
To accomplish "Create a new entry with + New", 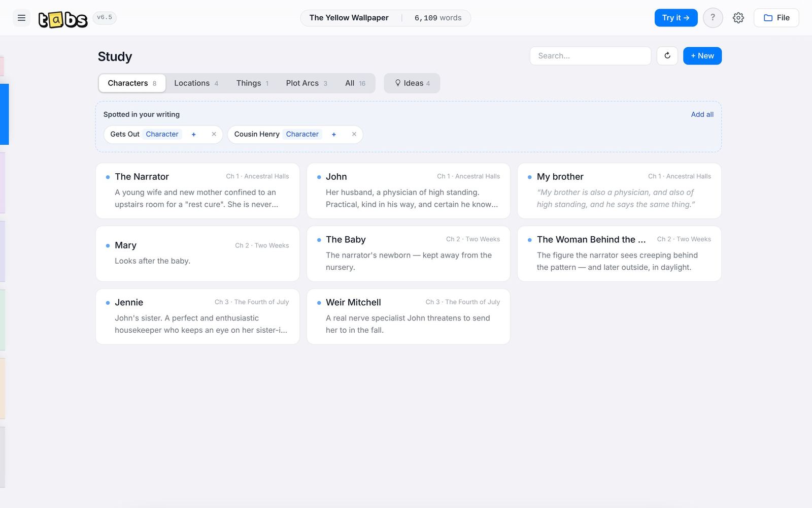I will pos(702,56).
